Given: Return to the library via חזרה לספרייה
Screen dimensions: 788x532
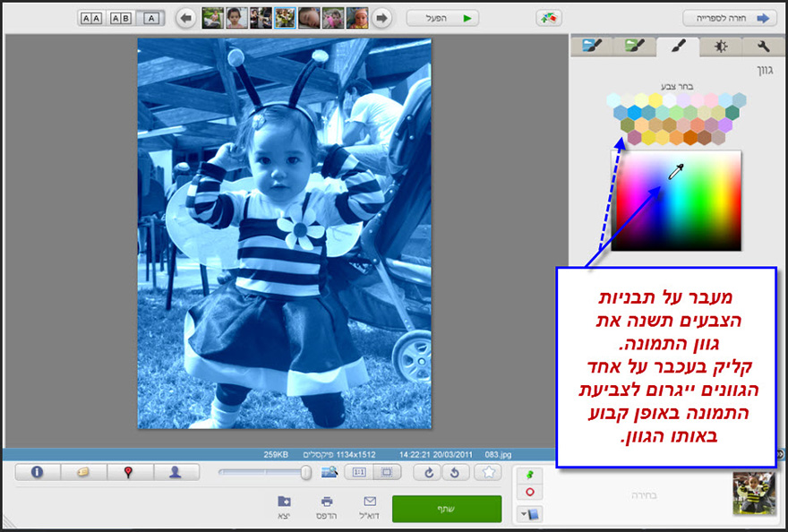Looking at the screenshot, I should pos(727,16).
